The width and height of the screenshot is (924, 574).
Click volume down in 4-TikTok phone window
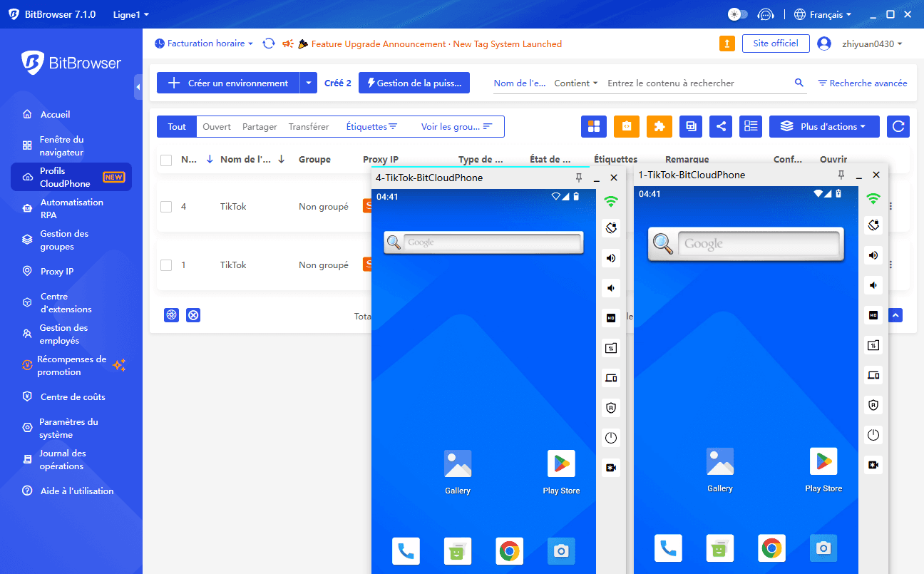coord(611,288)
